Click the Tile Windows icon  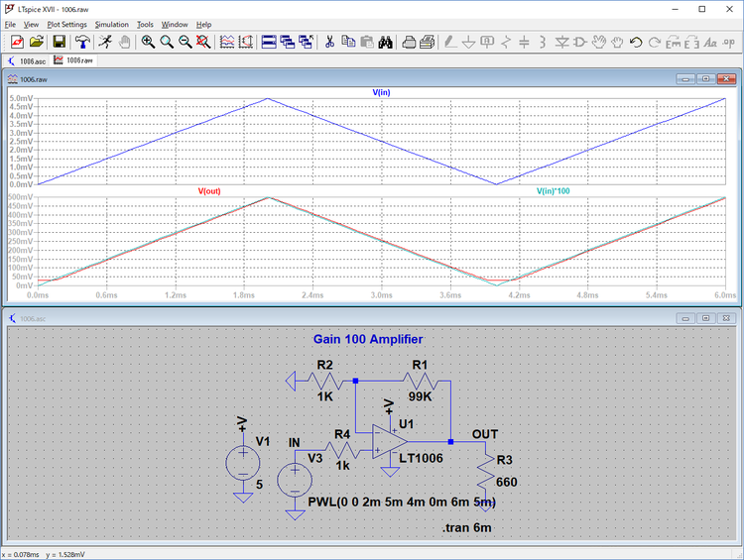point(269,42)
